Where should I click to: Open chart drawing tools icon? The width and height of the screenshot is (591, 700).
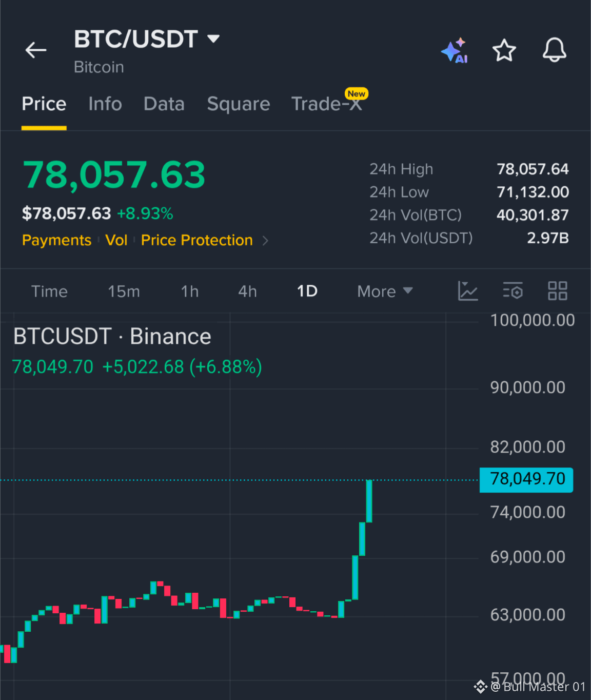(x=468, y=291)
